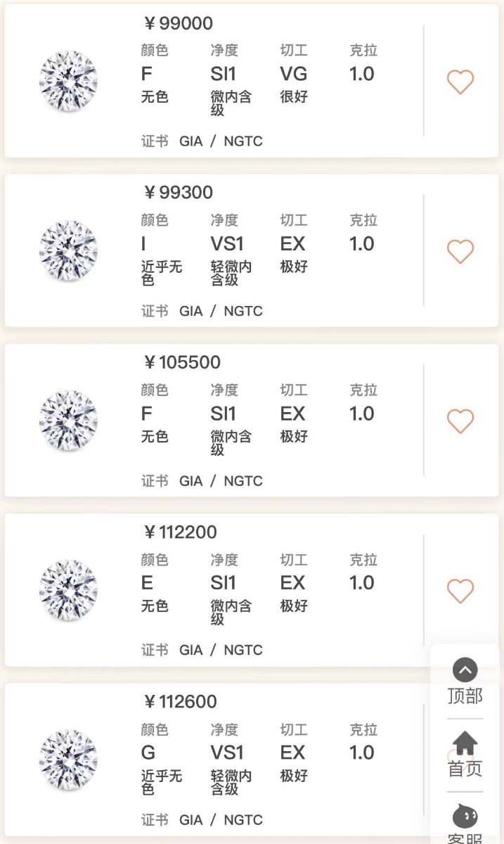504x844 pixels.
Task: View the ¥99300 diamond image
Action: click(x=68, y=250)
